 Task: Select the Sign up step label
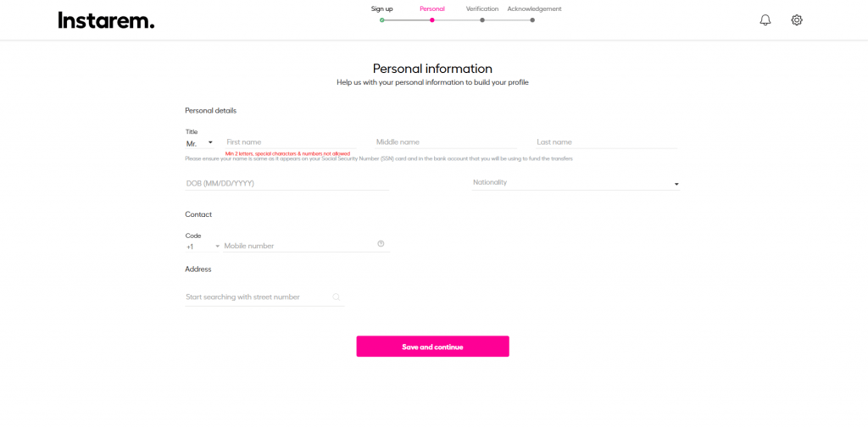pyautogui.click(x=382, y=8)
